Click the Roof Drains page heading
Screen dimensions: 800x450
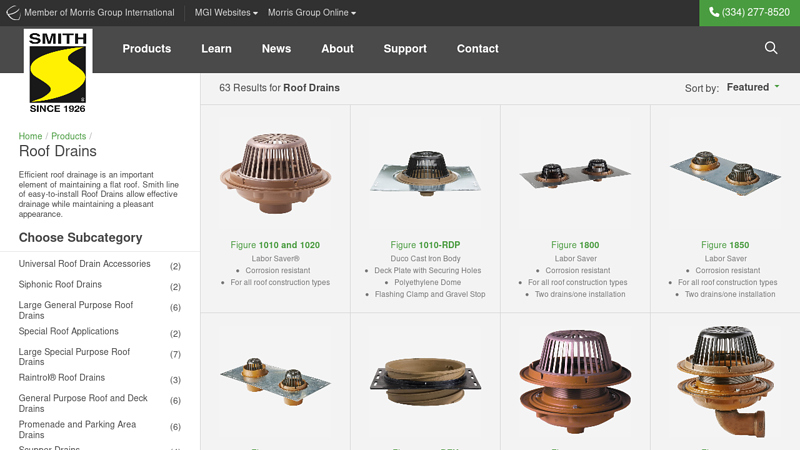pos(58,151)
